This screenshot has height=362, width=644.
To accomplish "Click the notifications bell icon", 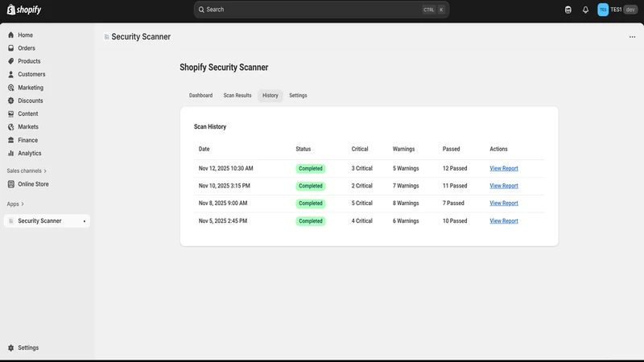I will pyautogui.click(x=586, y=10).
